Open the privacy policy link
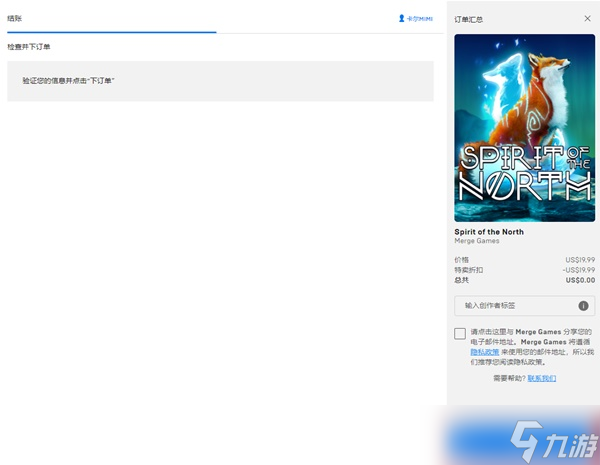This screenshot has width=600, height=465. click(x=484, y=352)
